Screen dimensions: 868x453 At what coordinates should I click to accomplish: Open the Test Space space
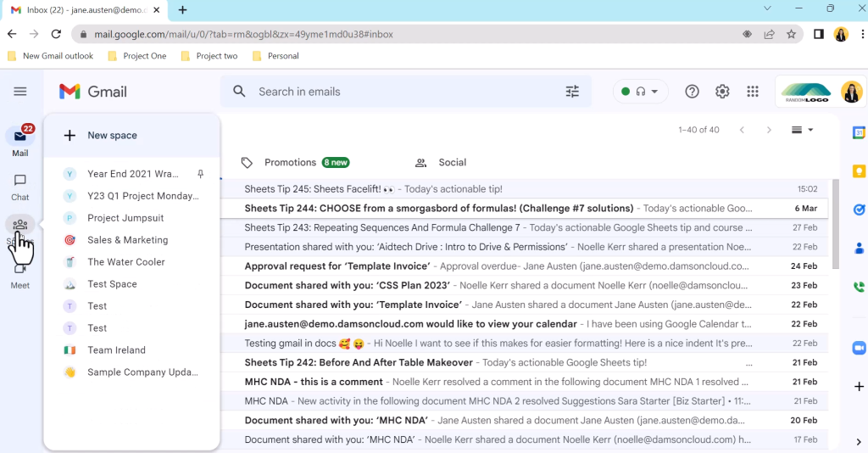click(x=131, y=284)
